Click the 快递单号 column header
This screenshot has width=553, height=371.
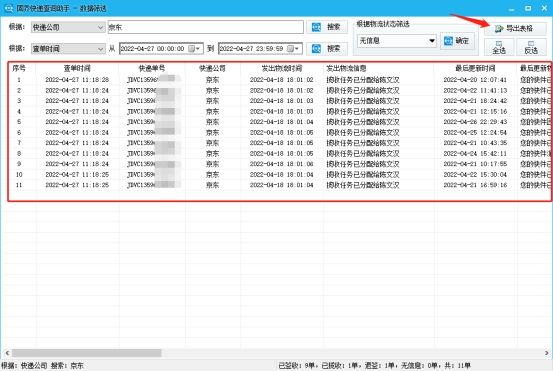click(x=152, y=68)
